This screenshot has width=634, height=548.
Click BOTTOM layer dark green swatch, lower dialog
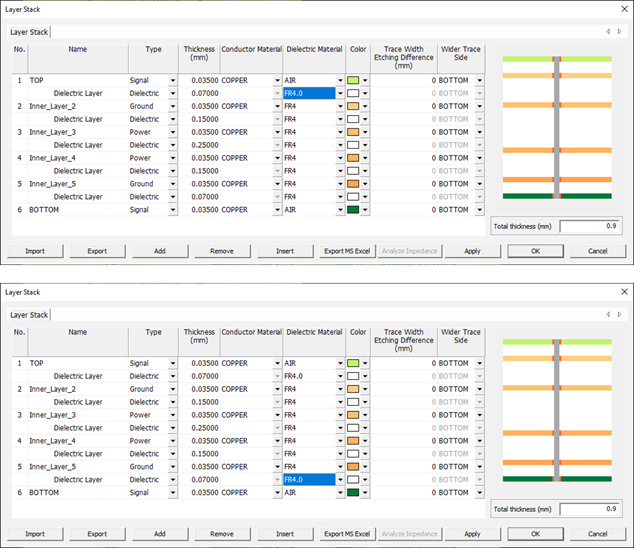[354, 493]
